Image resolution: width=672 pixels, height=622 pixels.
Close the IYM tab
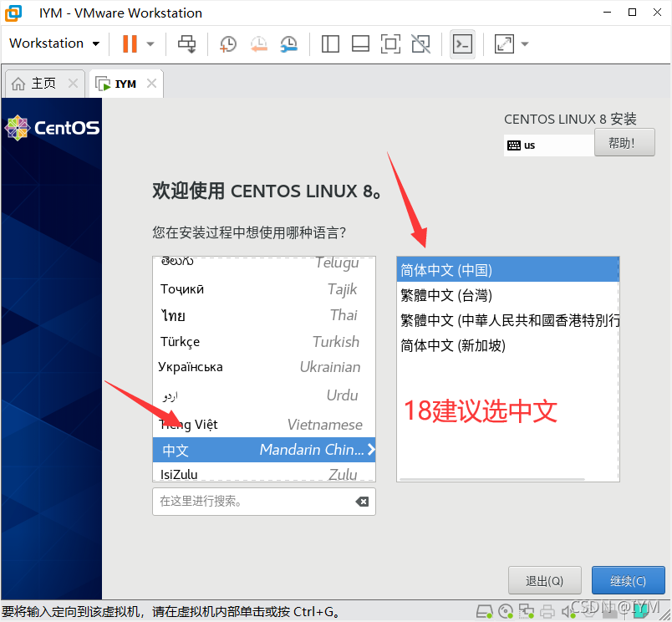point(152,83)
